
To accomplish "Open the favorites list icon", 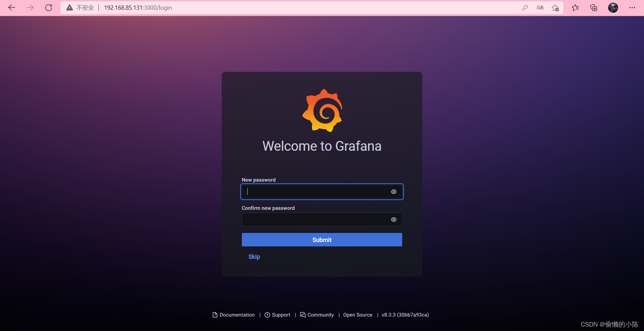I will [x=575, y=8].
